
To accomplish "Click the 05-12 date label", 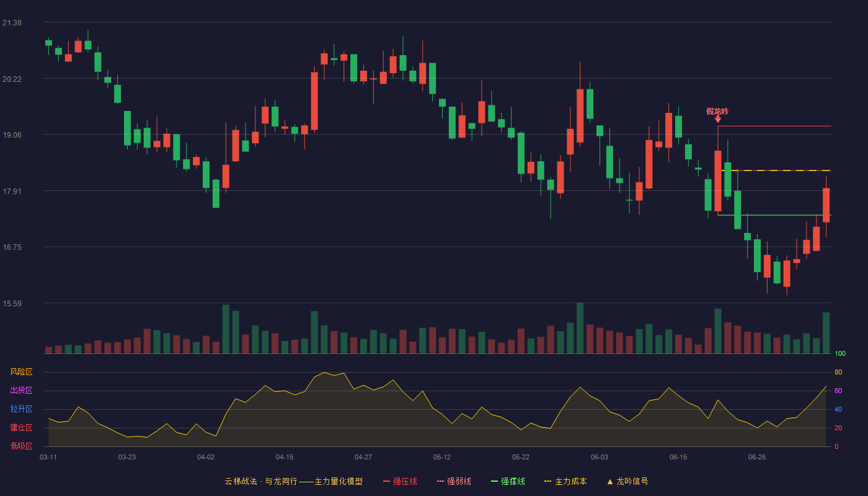I will click(442, 457).
